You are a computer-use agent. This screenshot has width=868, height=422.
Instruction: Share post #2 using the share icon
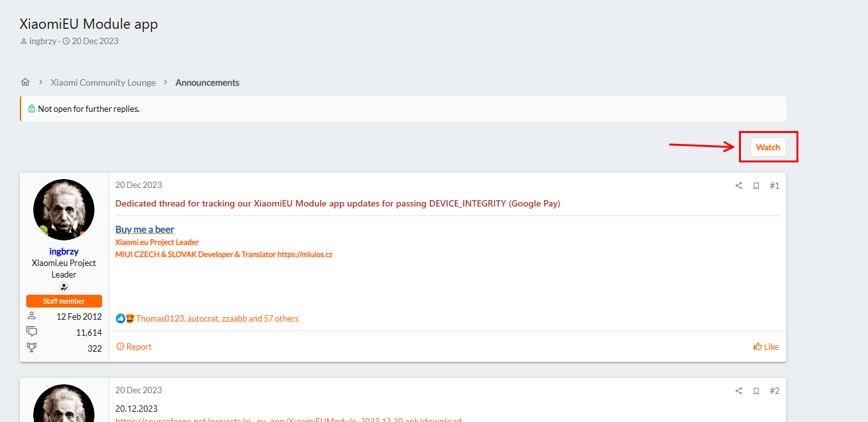[x=739, y=391]
